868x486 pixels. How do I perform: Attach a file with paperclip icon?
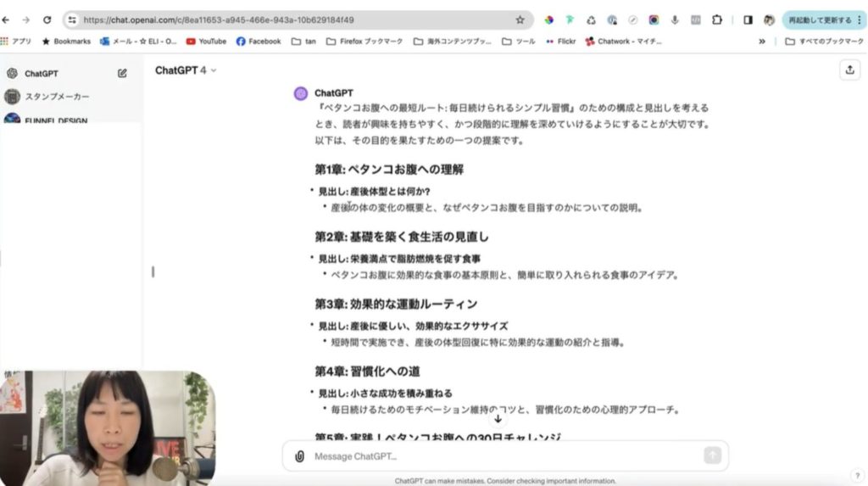click(x=299, y=456)
